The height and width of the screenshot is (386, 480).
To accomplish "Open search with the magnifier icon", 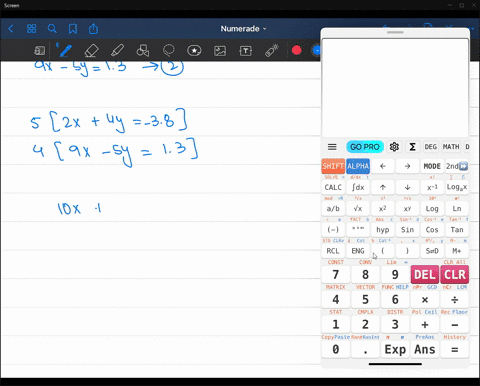I will 52,29.
